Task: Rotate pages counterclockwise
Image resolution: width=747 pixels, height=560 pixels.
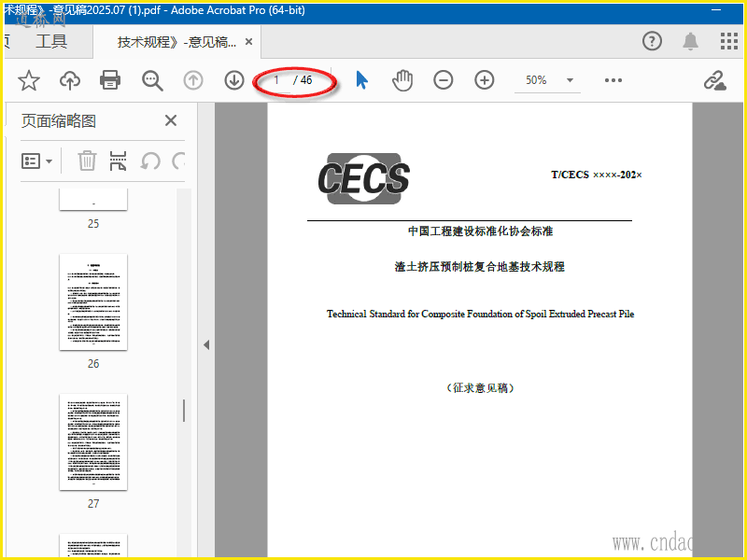Action: coord(150,161)
